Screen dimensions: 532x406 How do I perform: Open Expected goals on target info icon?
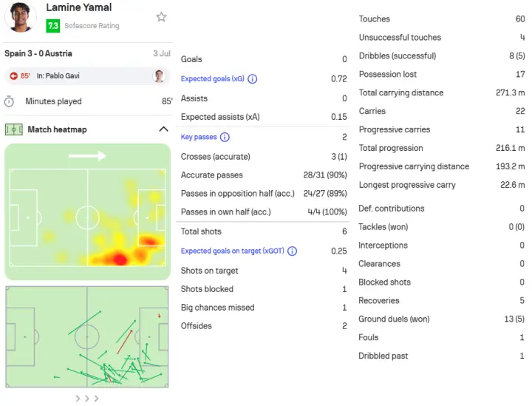[292, 251]
